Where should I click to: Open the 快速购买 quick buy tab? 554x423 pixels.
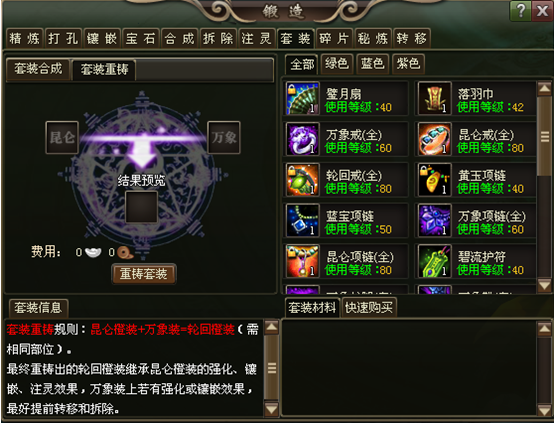(369, 308)
